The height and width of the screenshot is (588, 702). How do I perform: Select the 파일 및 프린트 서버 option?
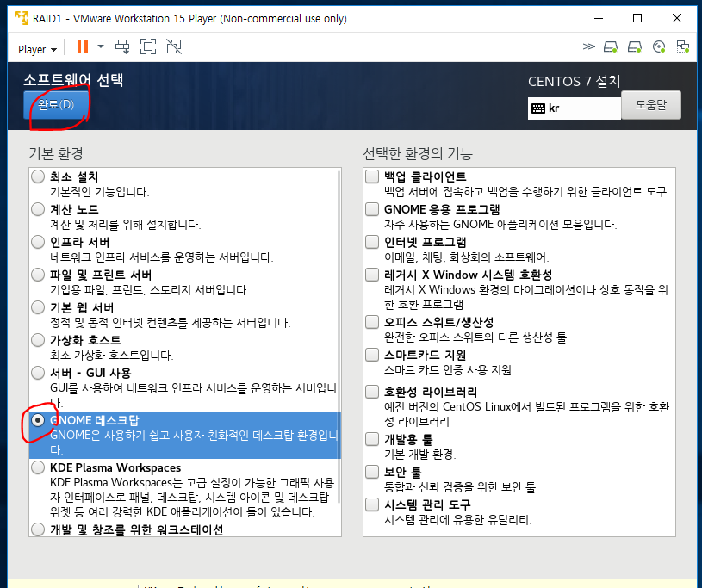(x=38, y=275)
